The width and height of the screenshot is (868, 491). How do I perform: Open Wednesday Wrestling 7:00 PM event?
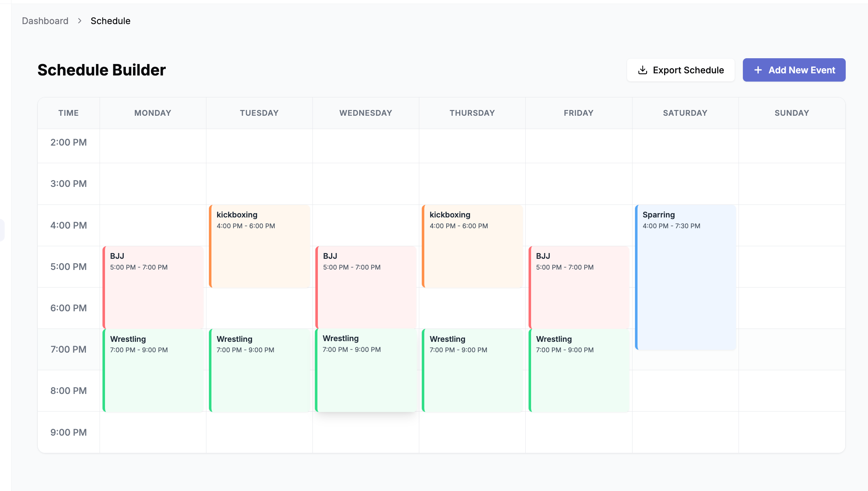coord(366,370)
